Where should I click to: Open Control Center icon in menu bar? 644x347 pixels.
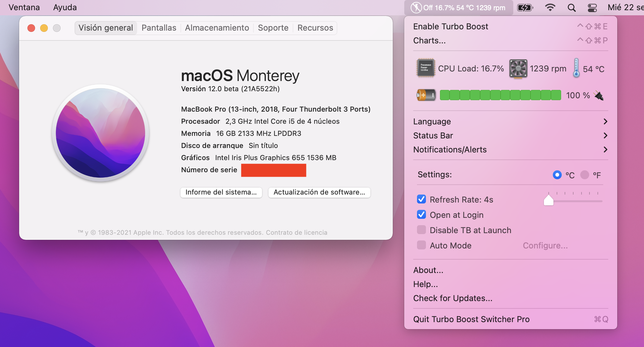[x=592, y=8]
